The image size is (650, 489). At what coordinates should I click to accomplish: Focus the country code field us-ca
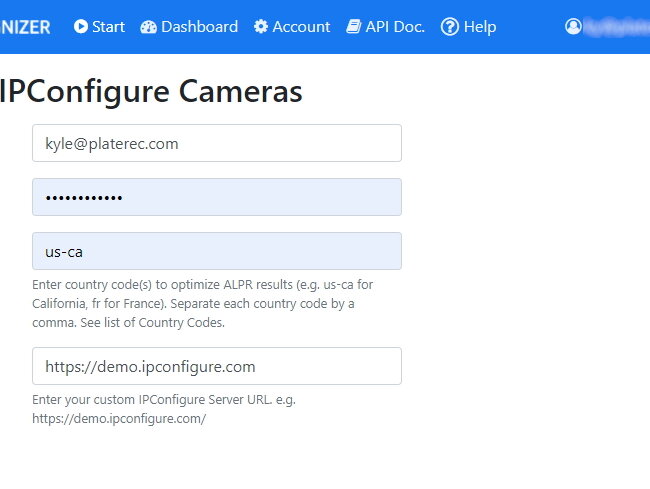tap(217, 251)
